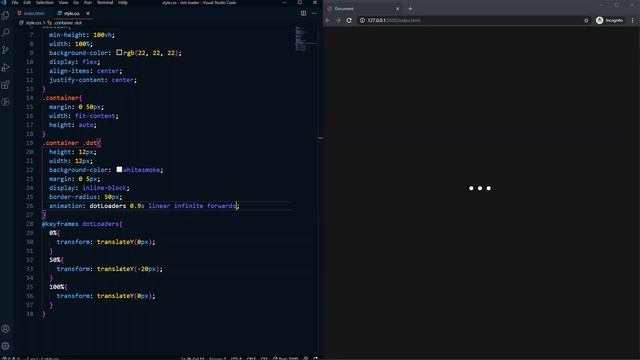Open Chrome's three-dot menu
The height and width of the screenshot is (360, 640).
tap(633, 20)
